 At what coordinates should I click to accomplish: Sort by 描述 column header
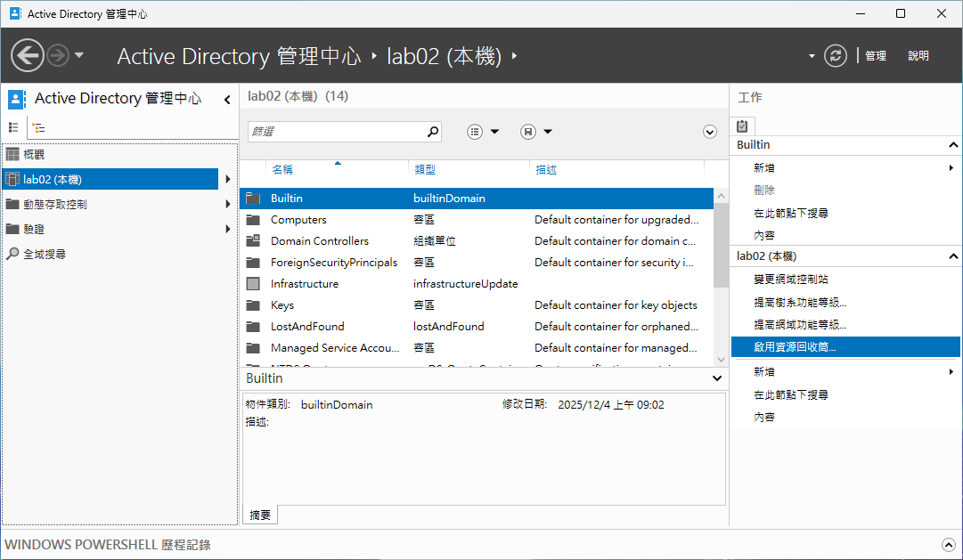546,169
